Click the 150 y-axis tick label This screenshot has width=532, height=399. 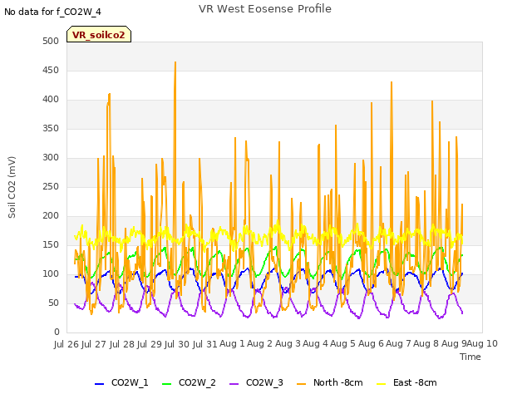(x=51, y=244)
